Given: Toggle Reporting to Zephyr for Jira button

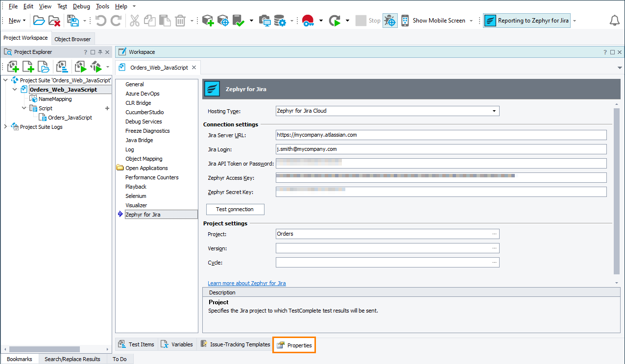Looking at the screenshot, I should coord(527,21).
